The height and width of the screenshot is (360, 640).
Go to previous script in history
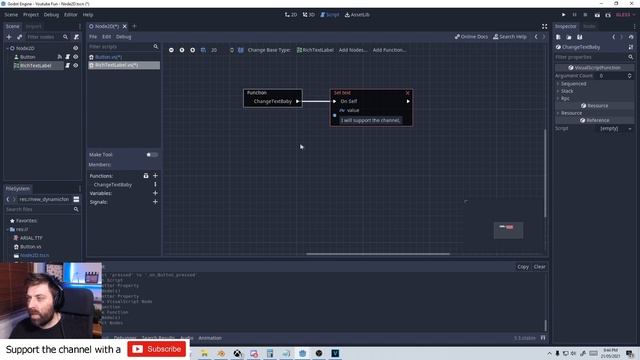[x=536, y=37]
